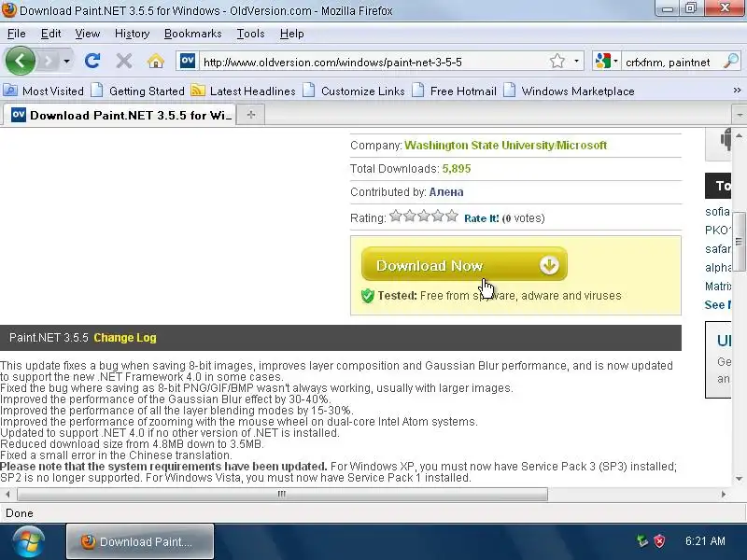This screenshot has height=560, width=747.
Task: Click the vertical scrollbar up arrow
Action: tap(739, 135)
